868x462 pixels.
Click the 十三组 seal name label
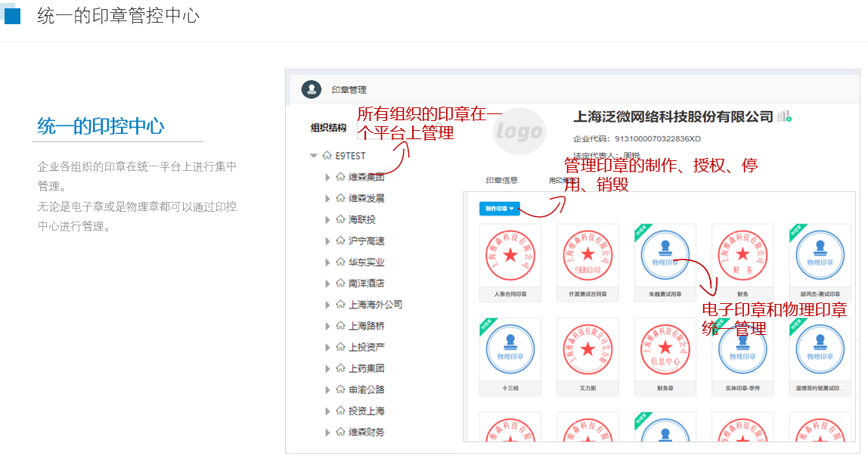click(510, 389)
